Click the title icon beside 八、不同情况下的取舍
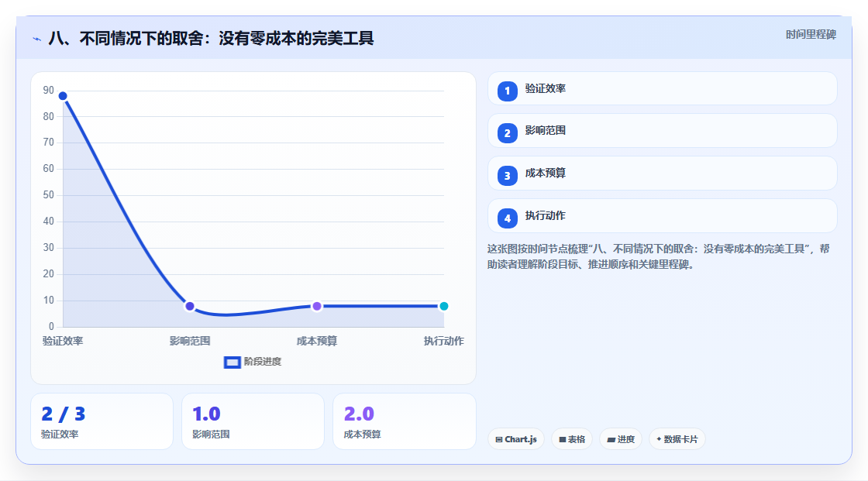The height and width of the screenshot is (481, 868). 37,39
